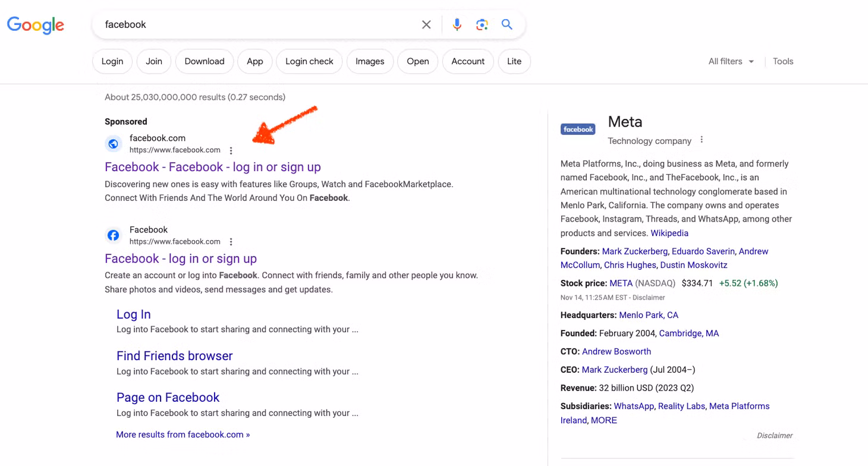Click MORE subsidiaries link
868x466 pixels.
click(x=604, y=420)
